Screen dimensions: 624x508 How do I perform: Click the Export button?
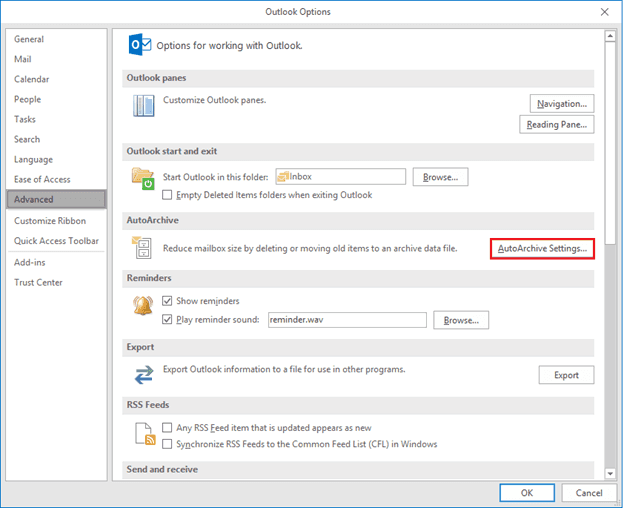coord(566,375)
